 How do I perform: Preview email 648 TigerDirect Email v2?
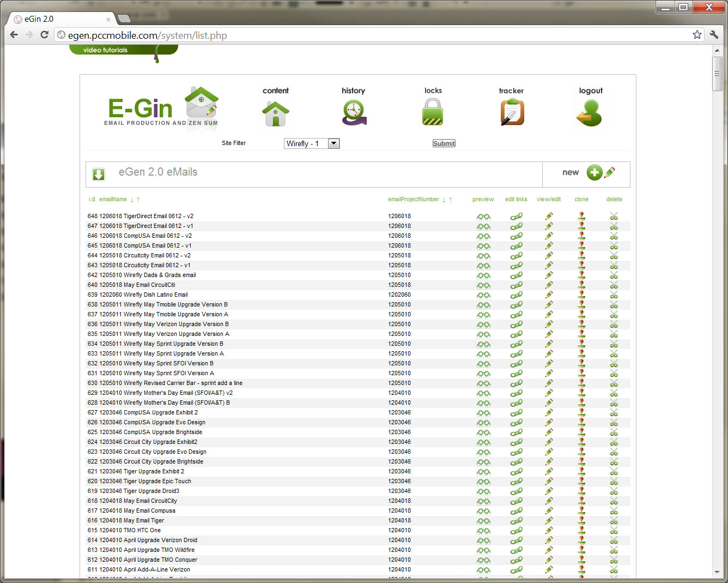click(x=483, y=217)
